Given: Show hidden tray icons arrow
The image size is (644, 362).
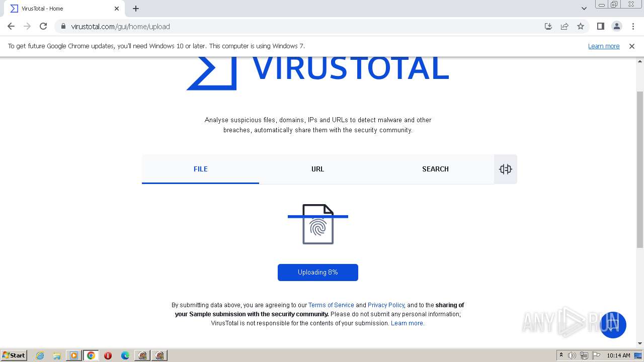Looking at the screenshot, I should point(561,355).
